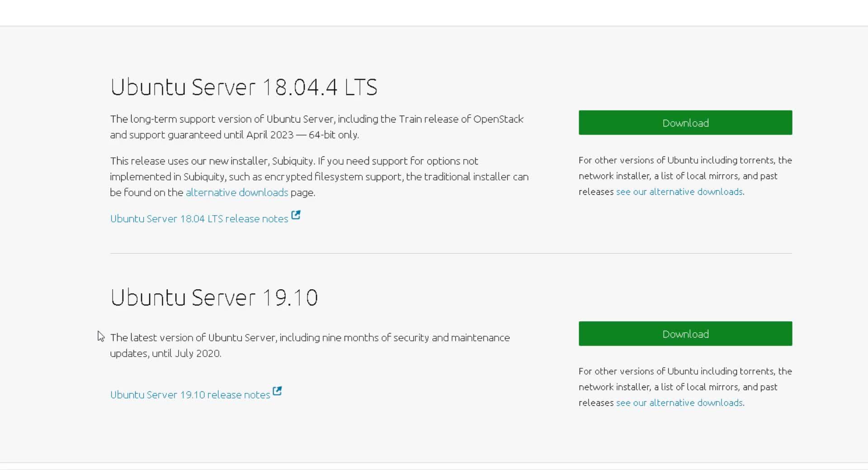Viewport: 868px width, 470px height.
Task: Open Ubuntu Server 18.04 LTS release notes
Action: [x=199, y=219]
